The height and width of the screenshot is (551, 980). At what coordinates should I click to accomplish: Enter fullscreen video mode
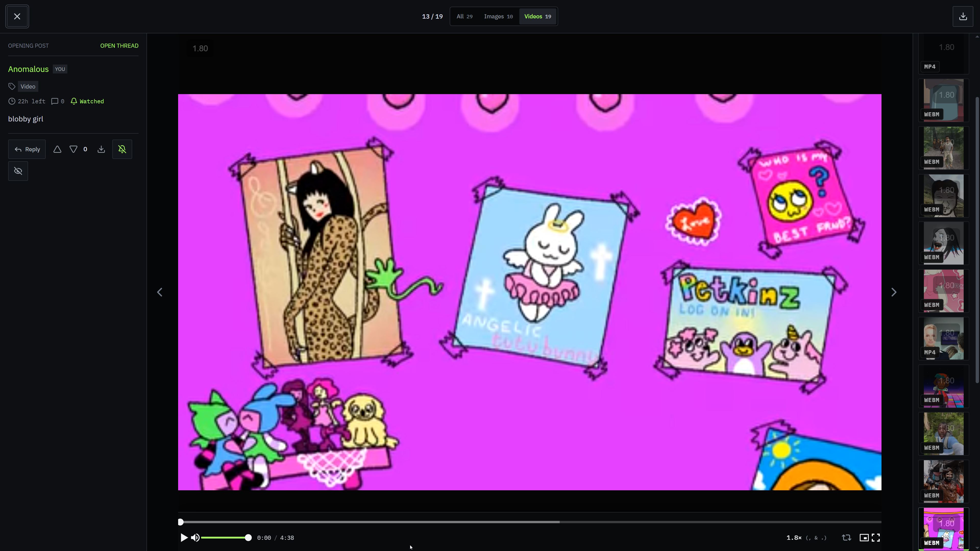(876, 538)
